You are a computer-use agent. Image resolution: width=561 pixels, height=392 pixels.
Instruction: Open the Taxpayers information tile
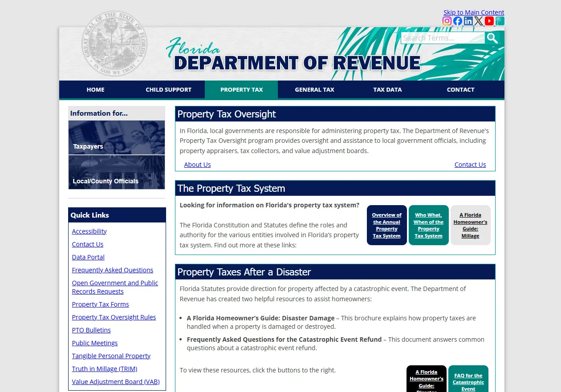pyautogui.click(x=117, y=137)
